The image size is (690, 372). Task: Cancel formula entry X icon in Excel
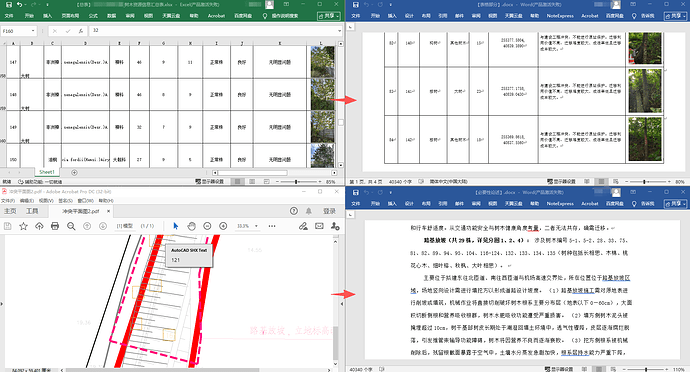click(x=55, y=31)
